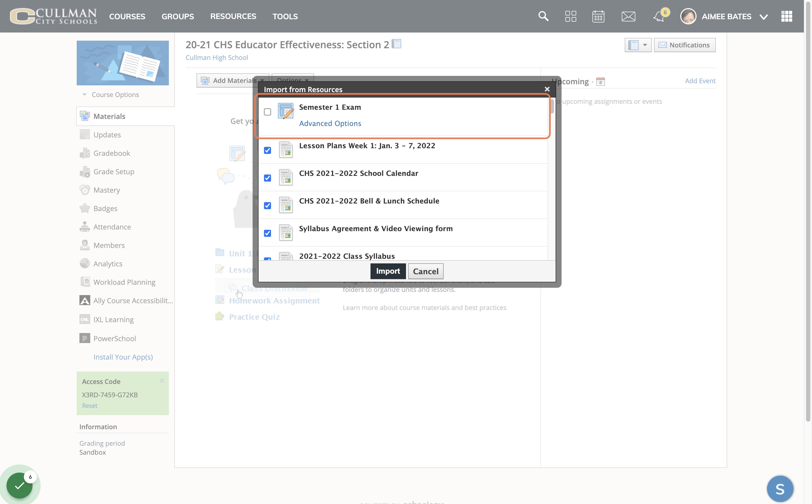This screenshot has height=504, width=812.
Task: Click the Badges star icon
Action: pos(85,208)
